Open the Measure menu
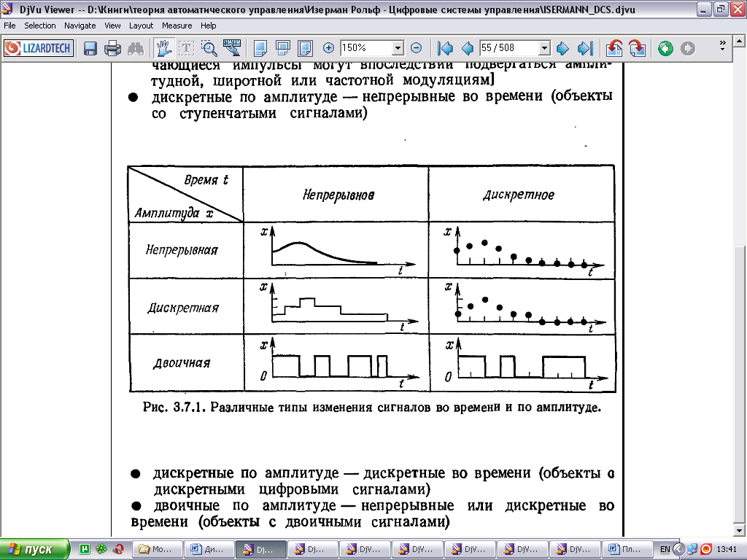 click(x=177, y=26)
